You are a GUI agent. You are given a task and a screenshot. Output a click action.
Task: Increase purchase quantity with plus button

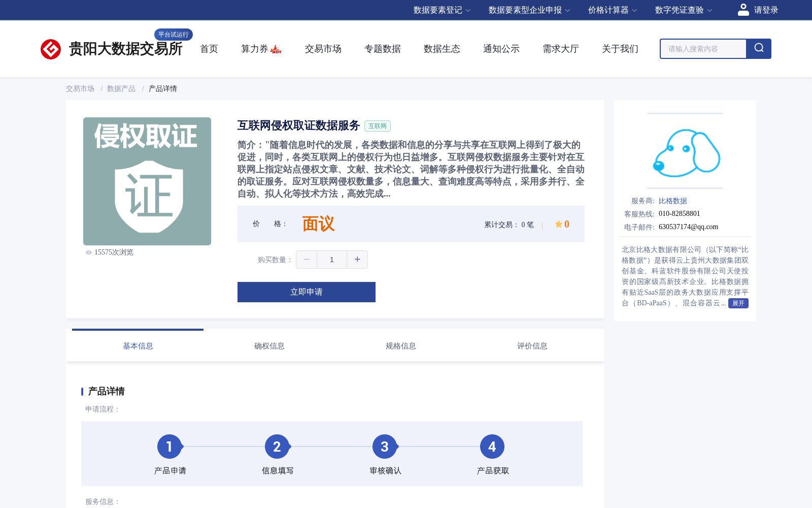click(357, 260)
